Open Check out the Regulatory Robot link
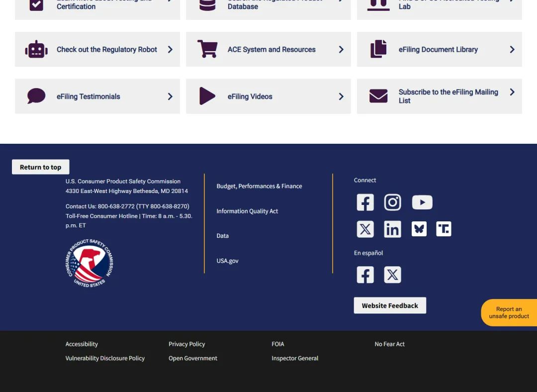Screen dimensions: 537x392 point(107,49)
